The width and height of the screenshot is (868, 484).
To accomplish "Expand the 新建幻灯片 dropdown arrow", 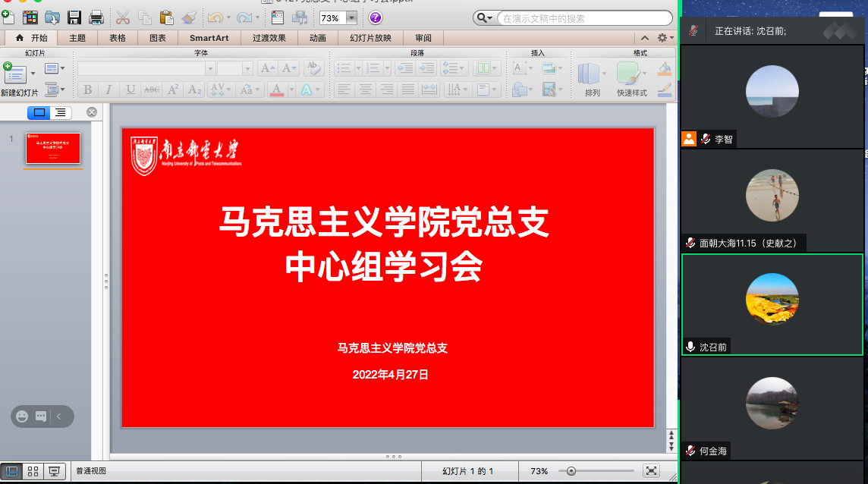I will [x=32, y=74].
